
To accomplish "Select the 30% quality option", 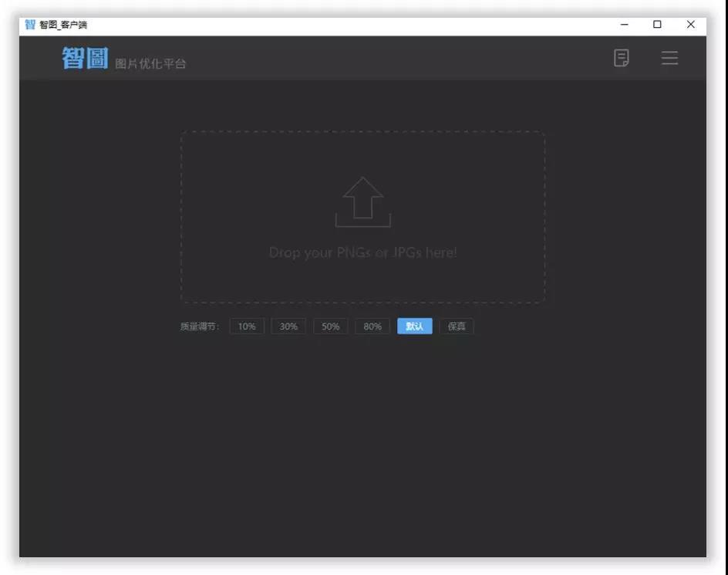I will pos(288,326).
